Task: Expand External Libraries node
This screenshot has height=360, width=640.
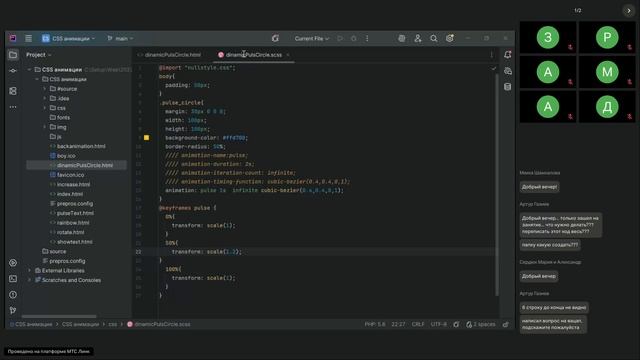Action: (29, 270)
